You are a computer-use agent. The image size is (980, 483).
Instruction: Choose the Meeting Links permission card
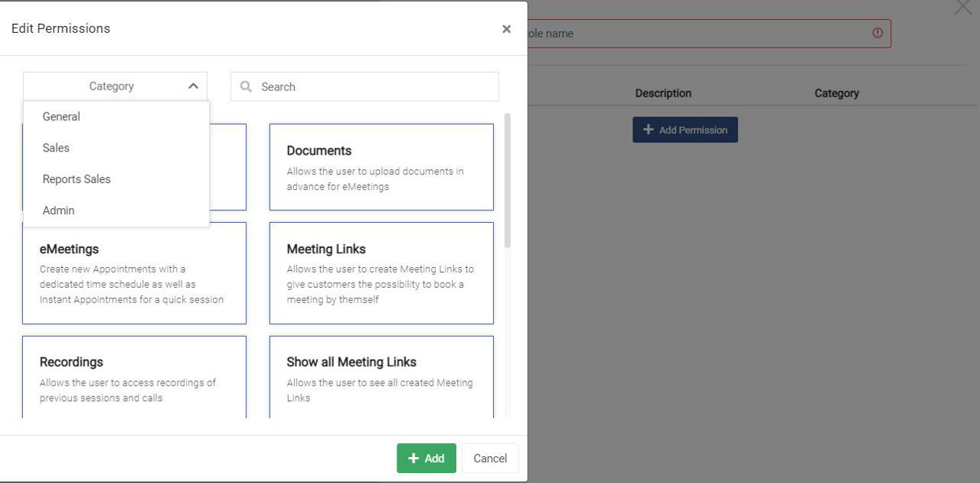(x=381, y=273)
